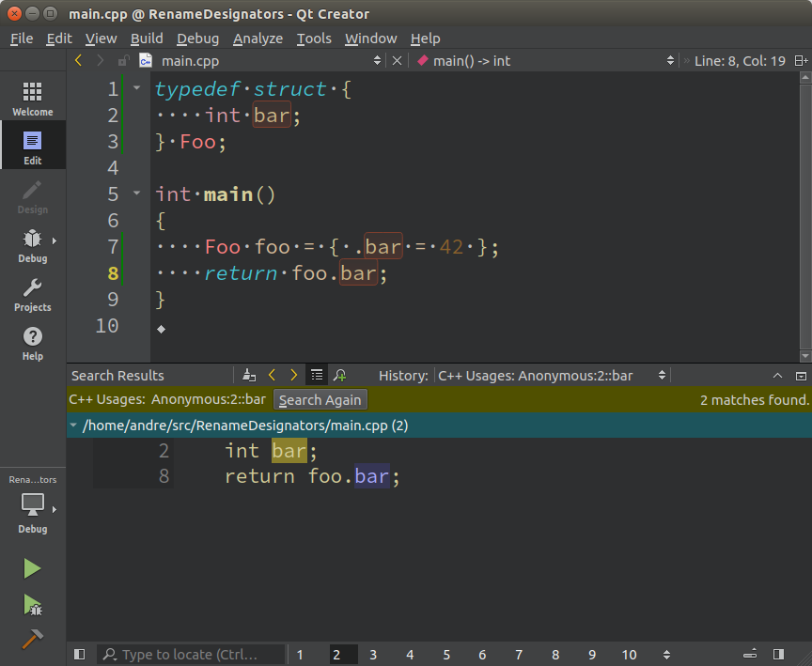Open the Build menu
The image size is (812, 666).
point(147,39)
